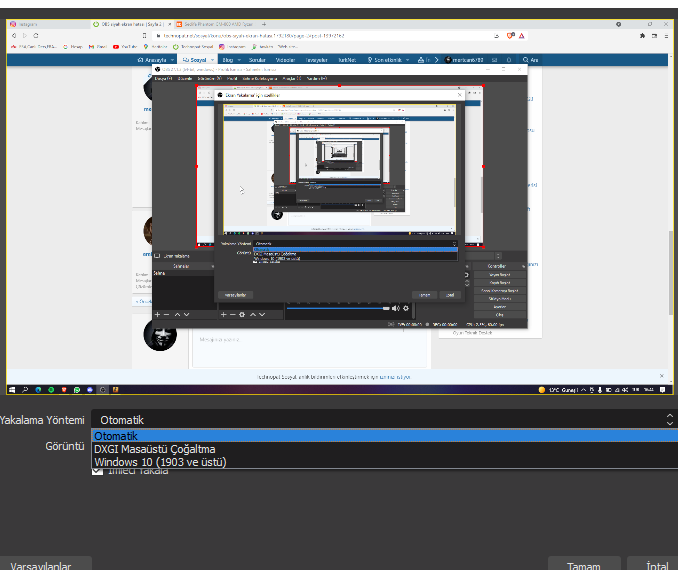
Task: Click the page vertical scrollbar in preview
Action: coord(671,272)
